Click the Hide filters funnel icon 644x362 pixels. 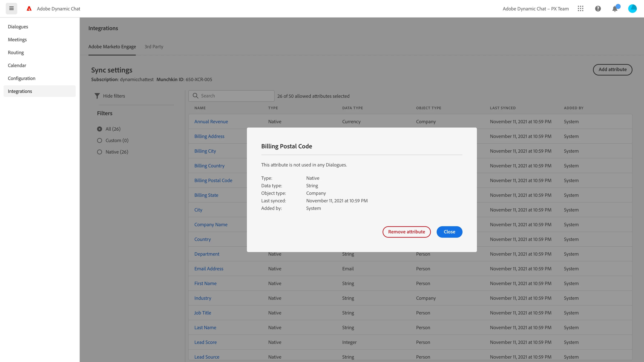tap(97, 96)
